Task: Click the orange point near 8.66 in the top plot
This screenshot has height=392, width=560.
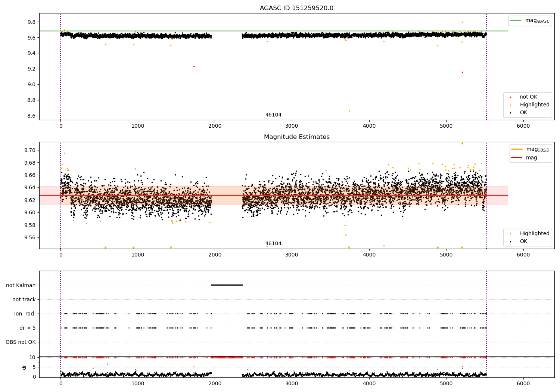Action: point(349,111)
